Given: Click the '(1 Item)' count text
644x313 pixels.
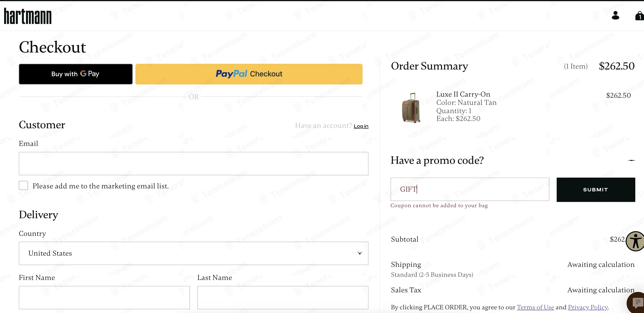Looking at the screenshot, I should (576, 66).
